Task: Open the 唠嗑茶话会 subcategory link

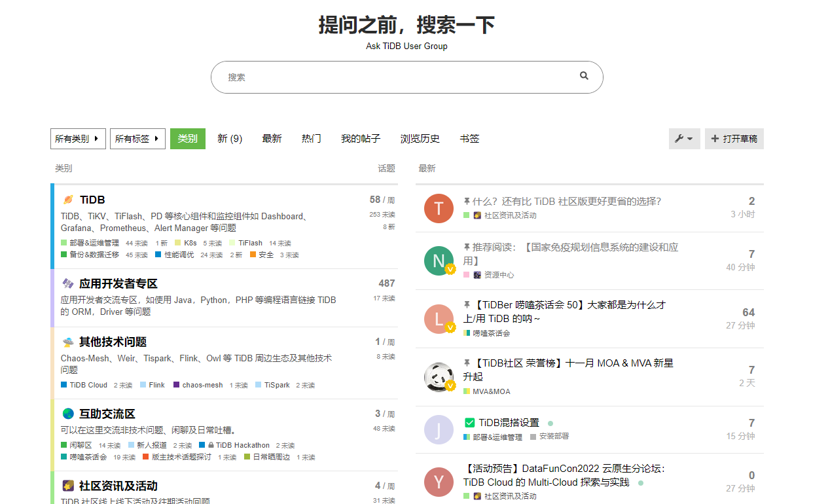Action: pyautogui.click(x=88, y=457)
